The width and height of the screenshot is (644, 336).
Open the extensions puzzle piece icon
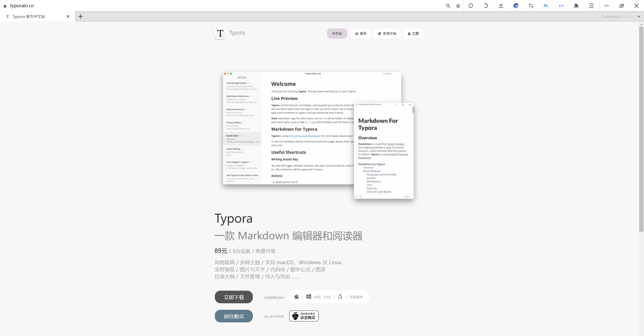tap(576, 6)
